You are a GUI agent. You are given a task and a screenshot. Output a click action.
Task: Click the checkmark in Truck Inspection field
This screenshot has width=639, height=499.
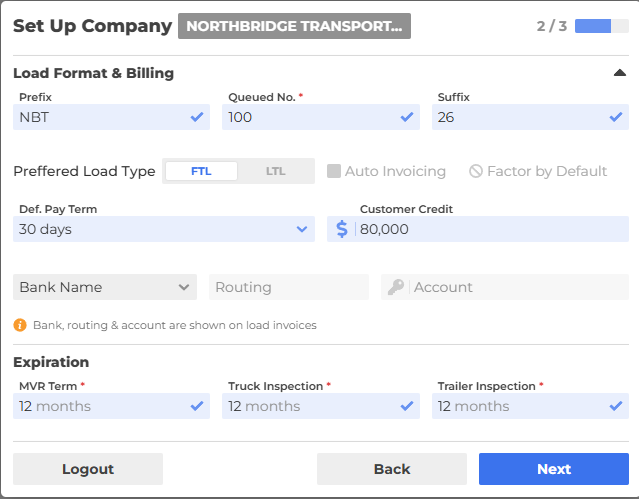click(x=407, y=406)
